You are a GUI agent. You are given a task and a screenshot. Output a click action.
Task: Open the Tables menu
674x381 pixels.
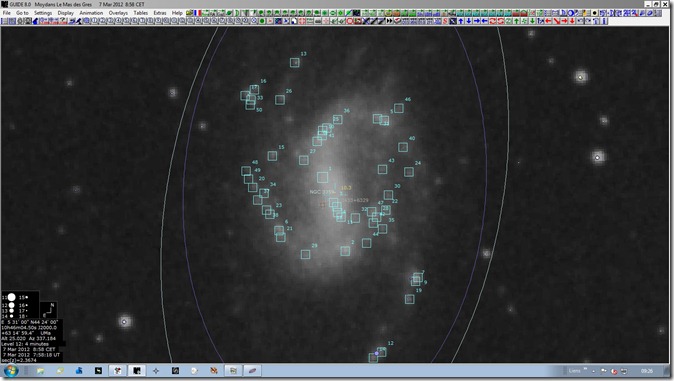[x=141, y=13]
